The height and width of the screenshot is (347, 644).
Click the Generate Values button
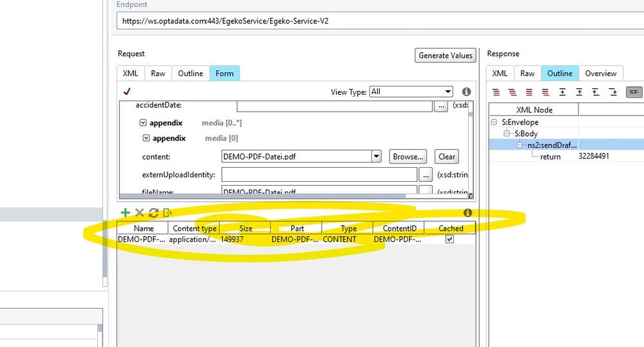pos(445,55)
